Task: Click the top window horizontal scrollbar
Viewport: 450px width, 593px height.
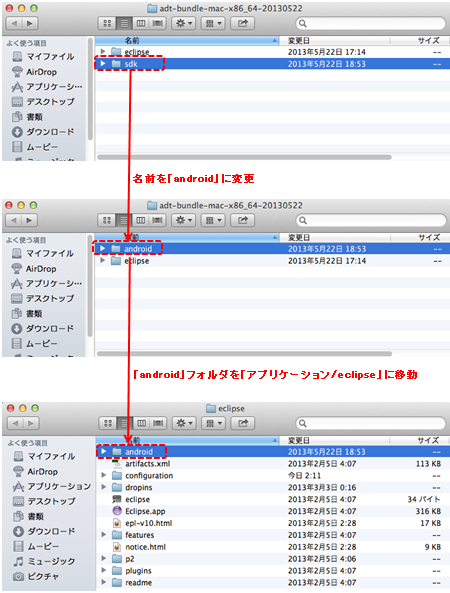Action: point(244,157)
